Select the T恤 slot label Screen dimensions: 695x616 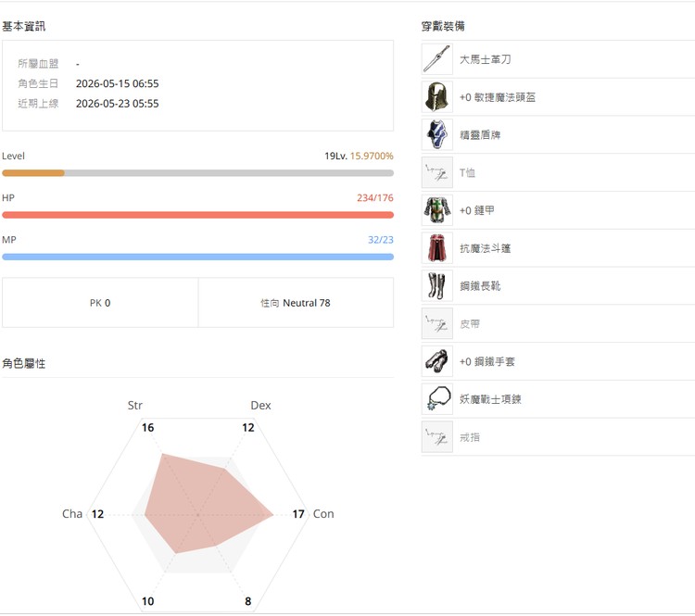pyautogui.click(x=467, y=173)
